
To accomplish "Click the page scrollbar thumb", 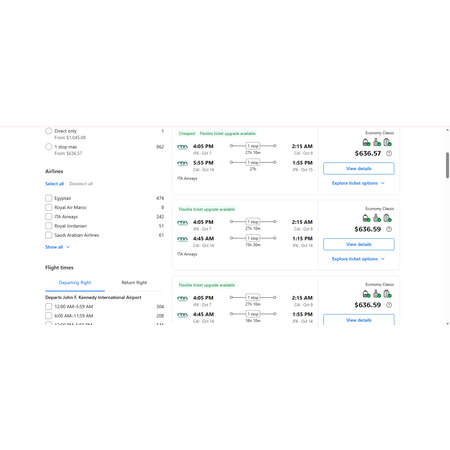I will [447, 165].
